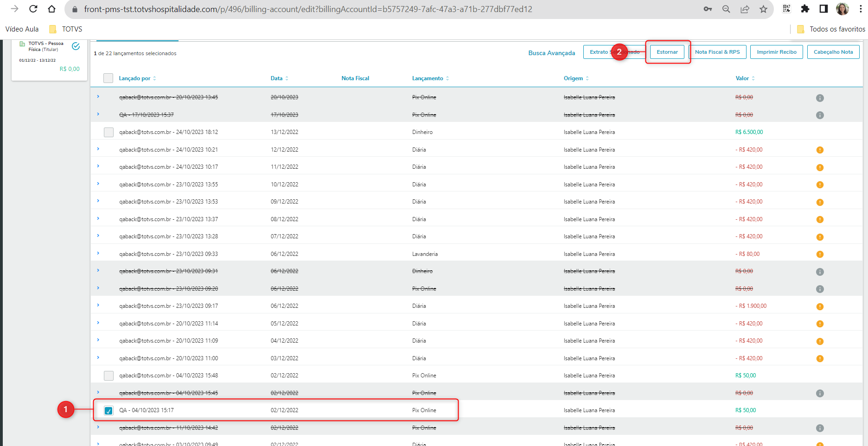Sort the table by Lançamento column
The image size is (868, 446).
[430, 78]
